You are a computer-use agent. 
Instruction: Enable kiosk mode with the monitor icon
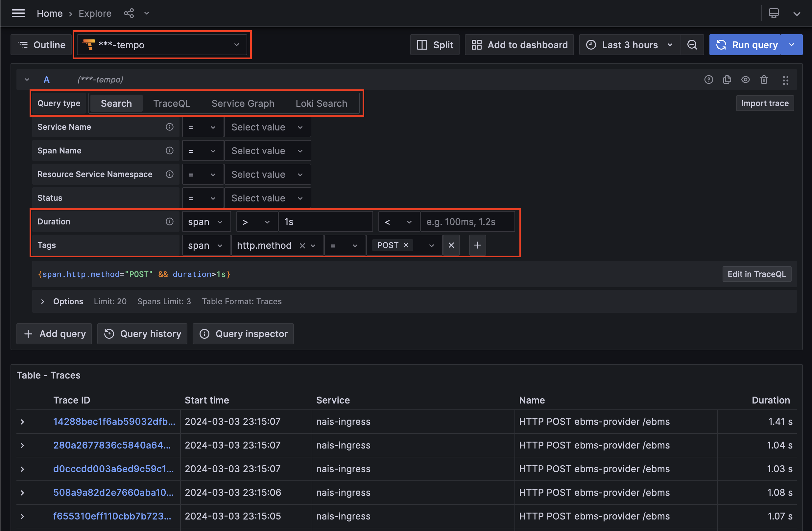pyautogui.click(x=774, y=13)
